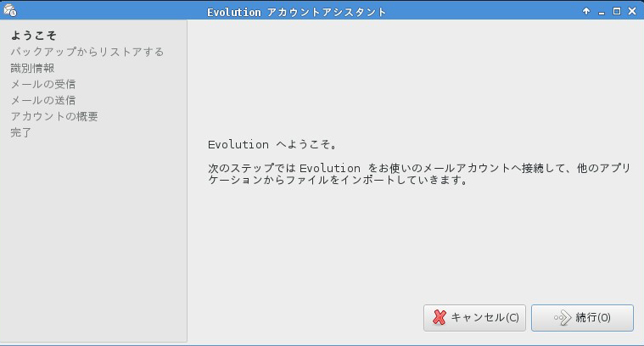Minimize the account assistant window

pos(601,11)
